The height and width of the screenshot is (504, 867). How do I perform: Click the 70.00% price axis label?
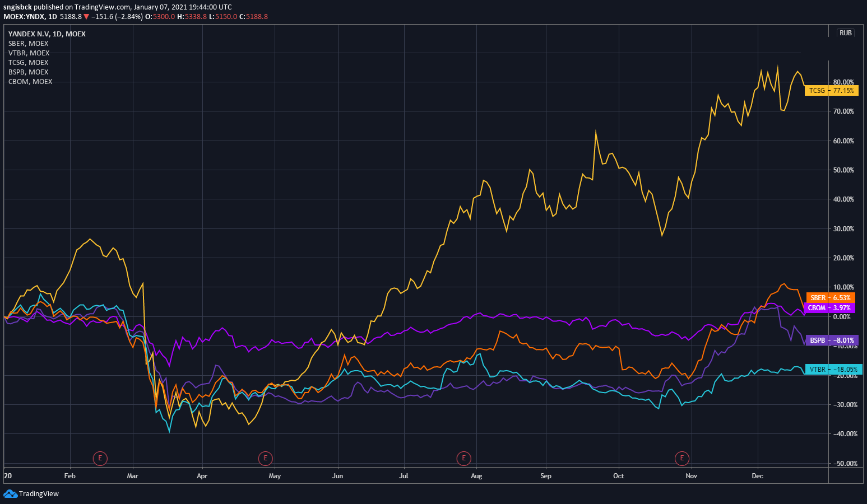pos(843,111)
